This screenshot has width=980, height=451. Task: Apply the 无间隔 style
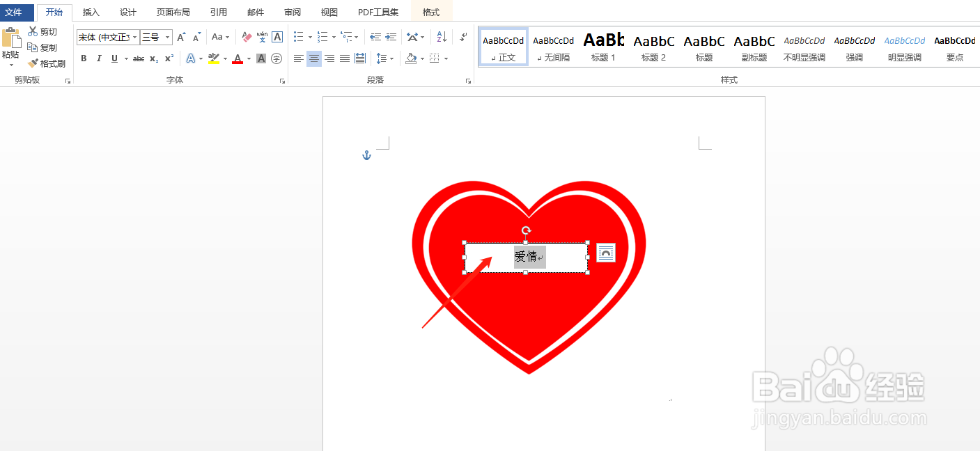tap(554, 47)
